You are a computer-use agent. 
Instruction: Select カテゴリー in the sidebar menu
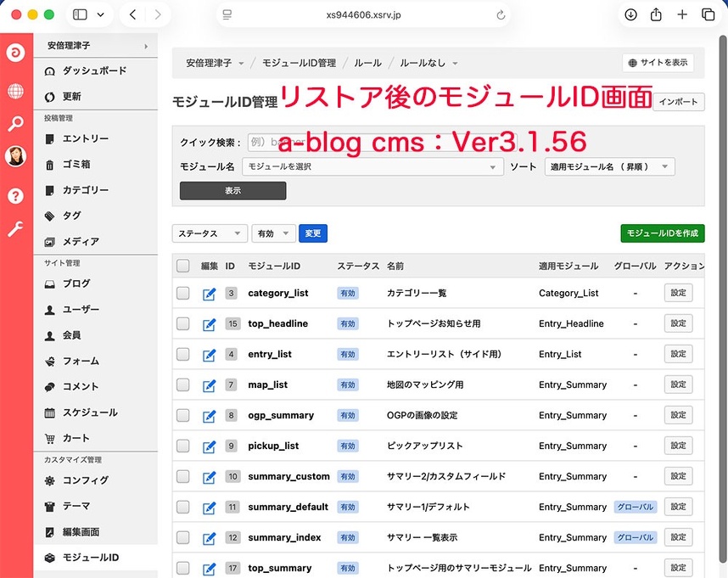[x=86, y=190]
